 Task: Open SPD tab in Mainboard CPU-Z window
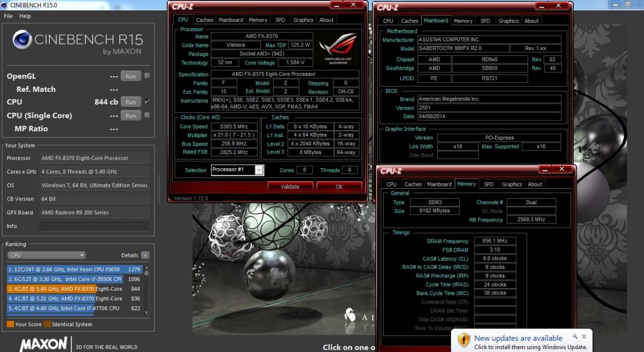pyautogui.click(x=485, y=21)
